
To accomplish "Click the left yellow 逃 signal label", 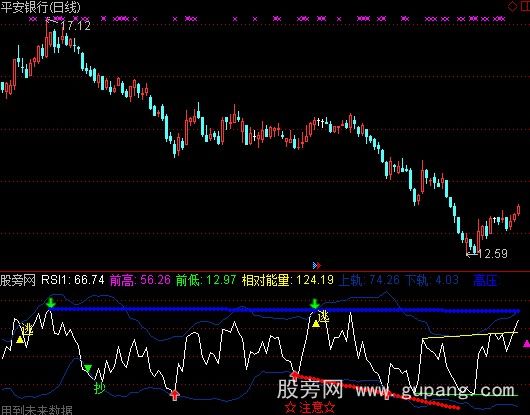I will click(x=27, y=329).
